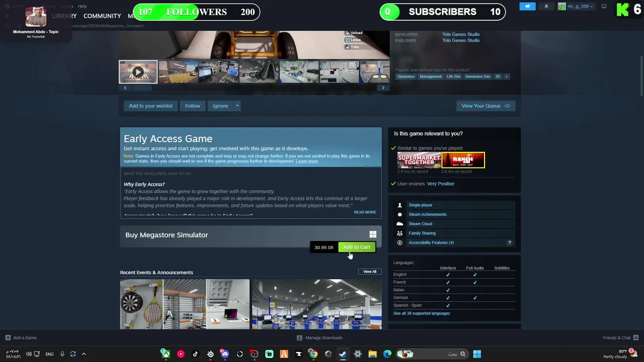Click the Single-player icon
Image resolution: width=644 pixels, height=362 pixels.
tap(400, 205)
